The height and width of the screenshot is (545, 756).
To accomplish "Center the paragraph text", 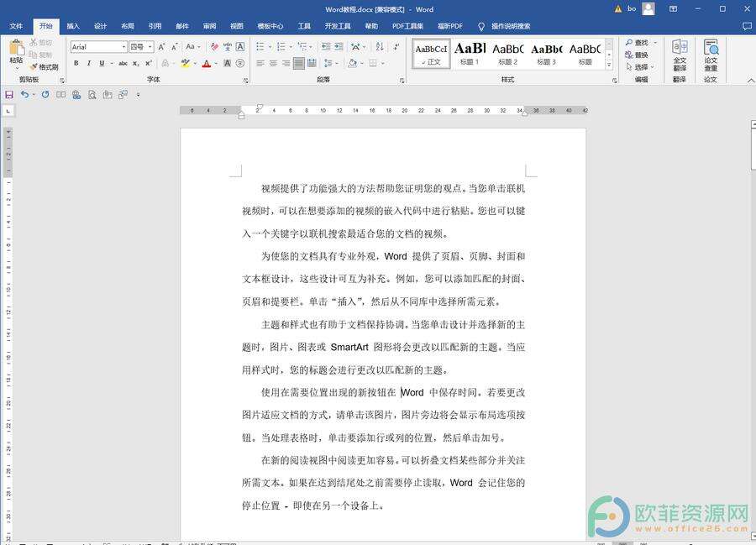I will coord(273,63).
